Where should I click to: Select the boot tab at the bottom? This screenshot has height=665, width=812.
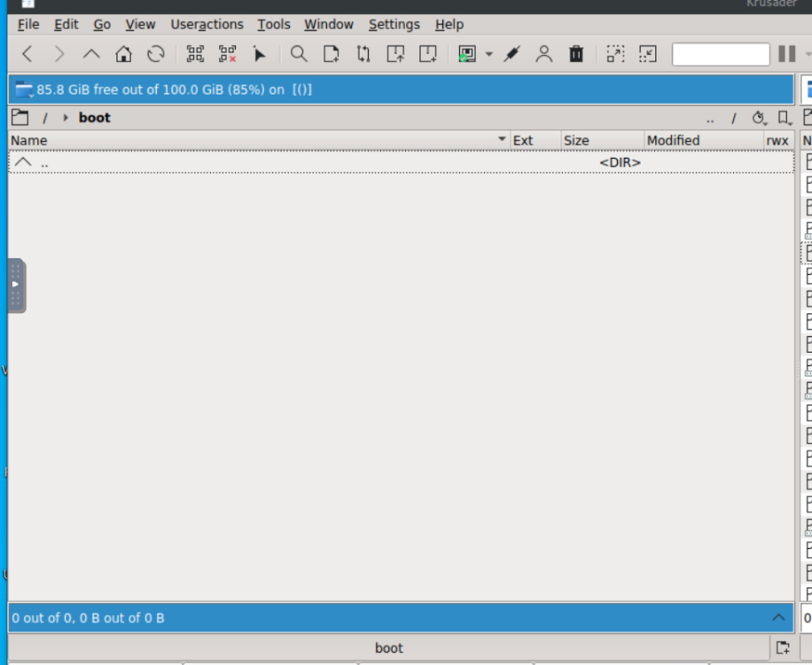click(x=388, y=648)
